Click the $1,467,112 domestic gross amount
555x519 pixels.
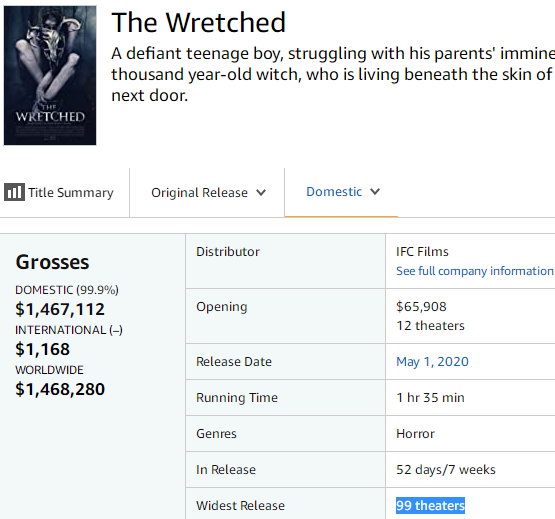[60, 309]
